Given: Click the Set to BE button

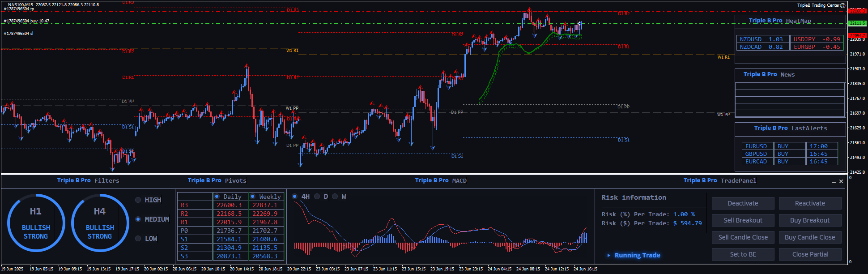Looking at the screenshot, I should 743,254.
